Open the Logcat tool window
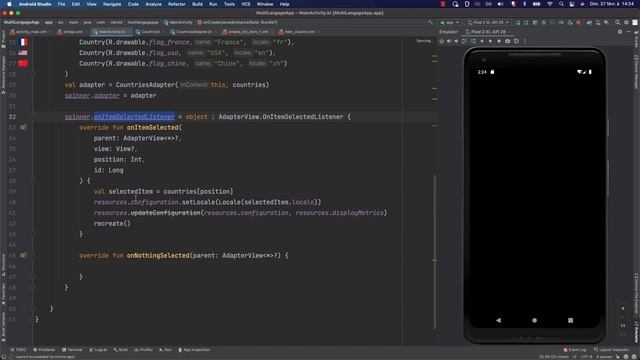 (x=98, y=350)
